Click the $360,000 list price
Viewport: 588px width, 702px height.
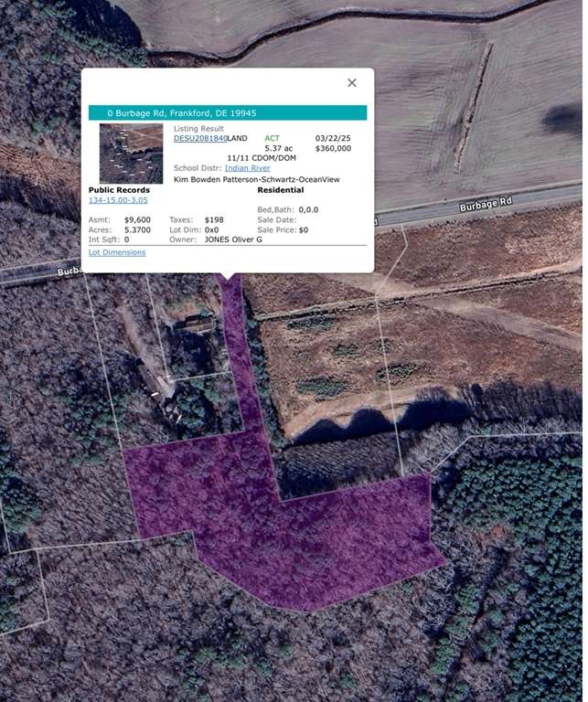pyautogui.click(x=333, y=148)
